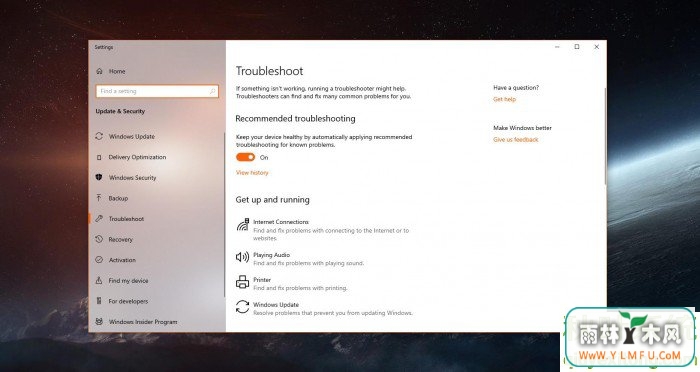Click the Troubleshoot page heading
This screenshot has height=372, width=700.
pyautogui.click(x=269, y=71)
